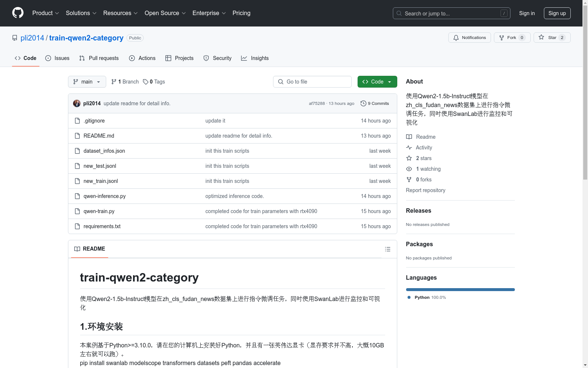The height and width of the screenshot is (368, 588).
Task: Click '15 hours ago' on requirements.txt row
Action: coord(376,226)
